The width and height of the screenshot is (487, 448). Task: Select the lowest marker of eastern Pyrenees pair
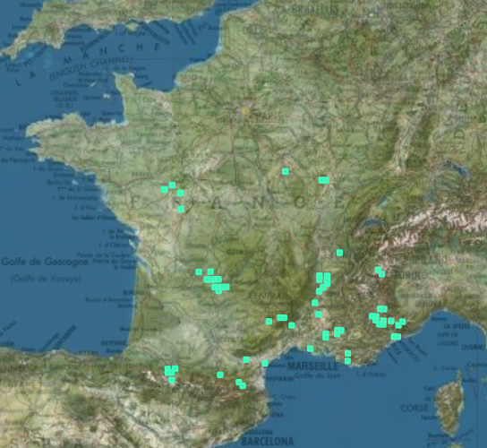pyautogui.click(x=243, y=385)
